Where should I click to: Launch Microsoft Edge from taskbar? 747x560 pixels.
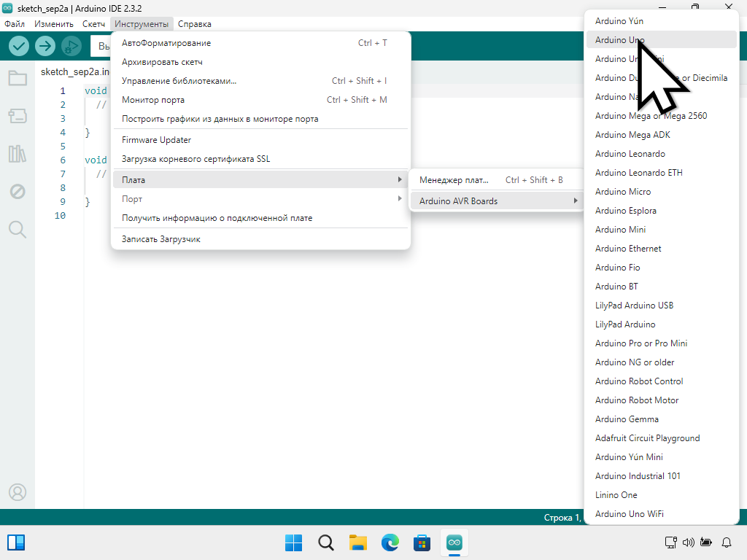tap(390, 542)
